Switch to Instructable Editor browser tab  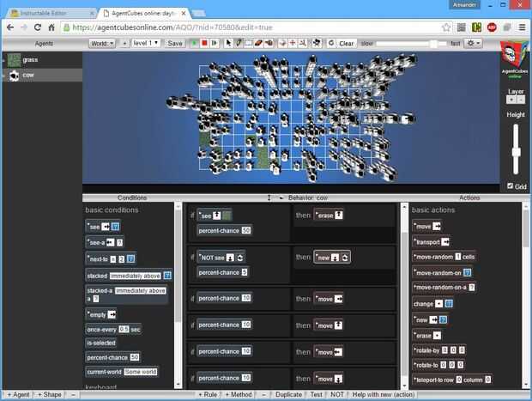(51, 13)
